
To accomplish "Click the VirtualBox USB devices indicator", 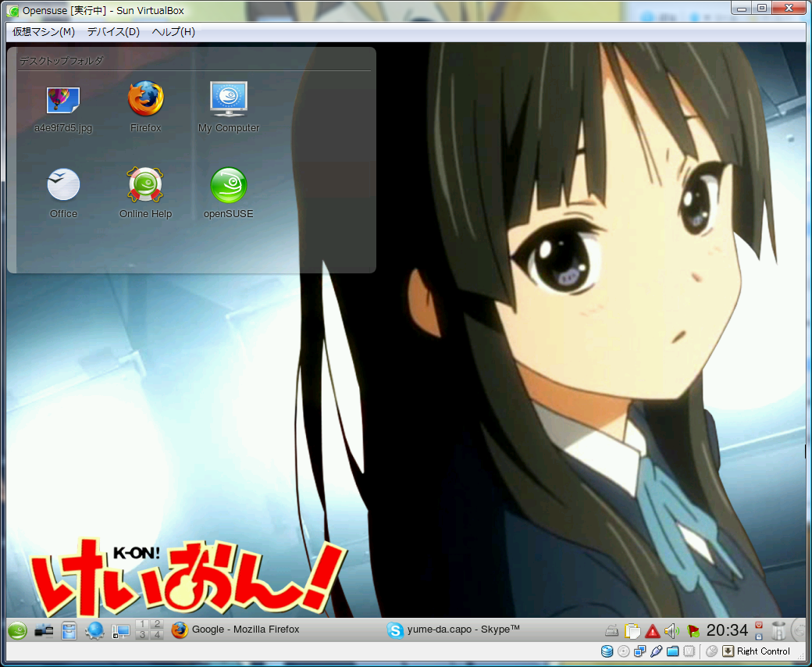I will pos(656,651).
